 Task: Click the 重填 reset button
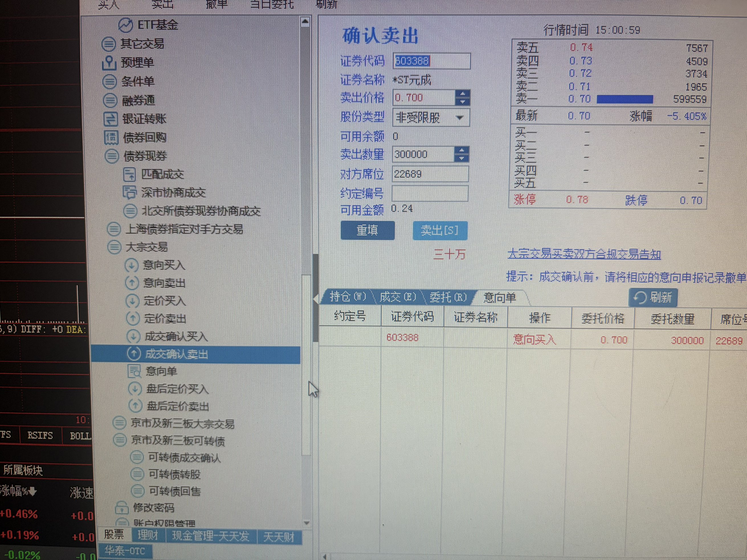coord(368,230)
